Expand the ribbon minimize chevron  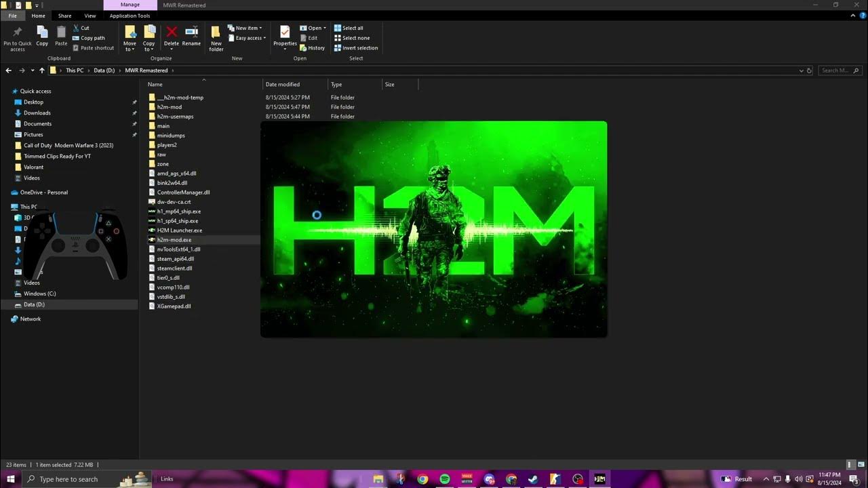pos(852,16)
